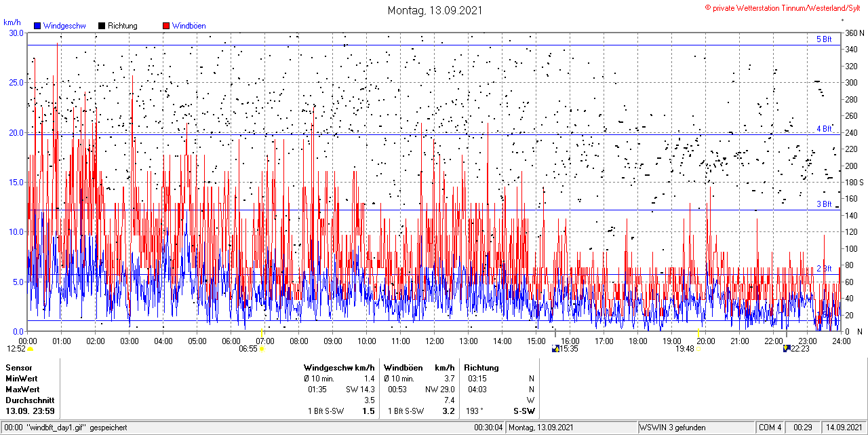This screenshot has width=868, height=435.
Task: Click the 30.0 y-axis value
Action: [16, 33]
